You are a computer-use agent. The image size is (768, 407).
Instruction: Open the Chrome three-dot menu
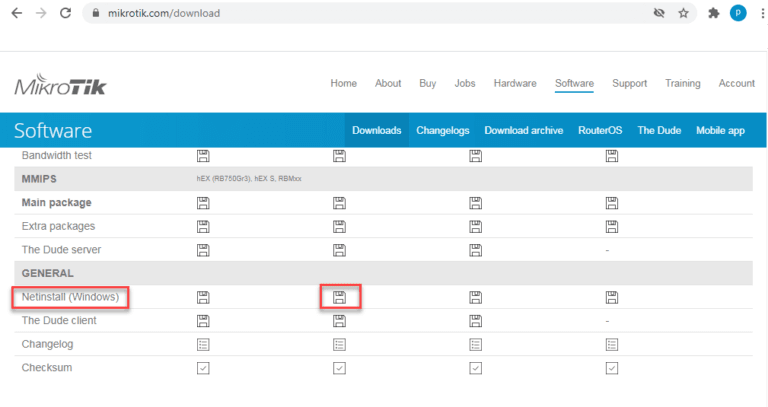(x=760, y=14)
